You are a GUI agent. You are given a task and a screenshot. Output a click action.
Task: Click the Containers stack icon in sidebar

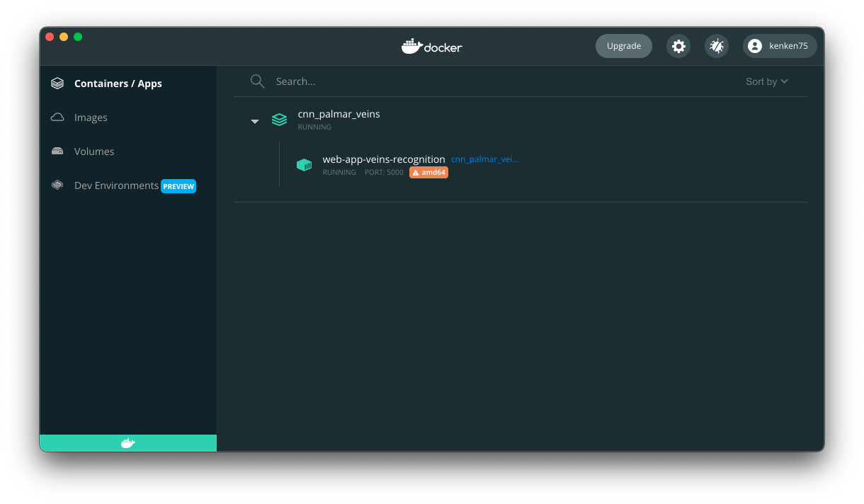pyautogui.click(x=57, y=84)
